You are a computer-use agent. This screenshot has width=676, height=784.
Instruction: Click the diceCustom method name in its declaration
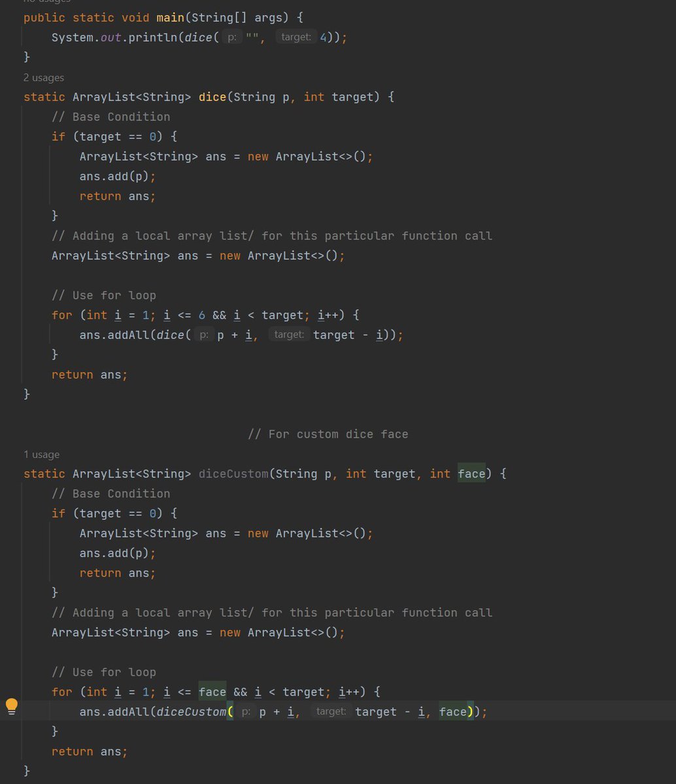pos(233,474)
